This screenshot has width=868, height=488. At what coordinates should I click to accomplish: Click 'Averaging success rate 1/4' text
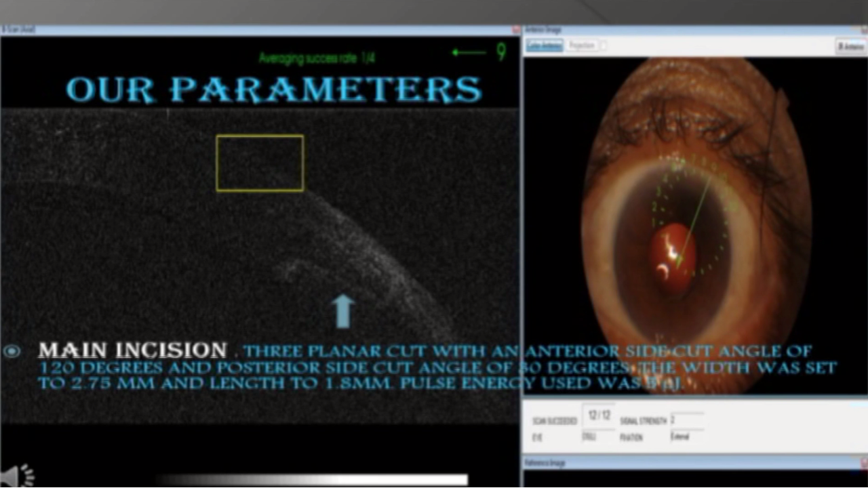coord(317,58)
